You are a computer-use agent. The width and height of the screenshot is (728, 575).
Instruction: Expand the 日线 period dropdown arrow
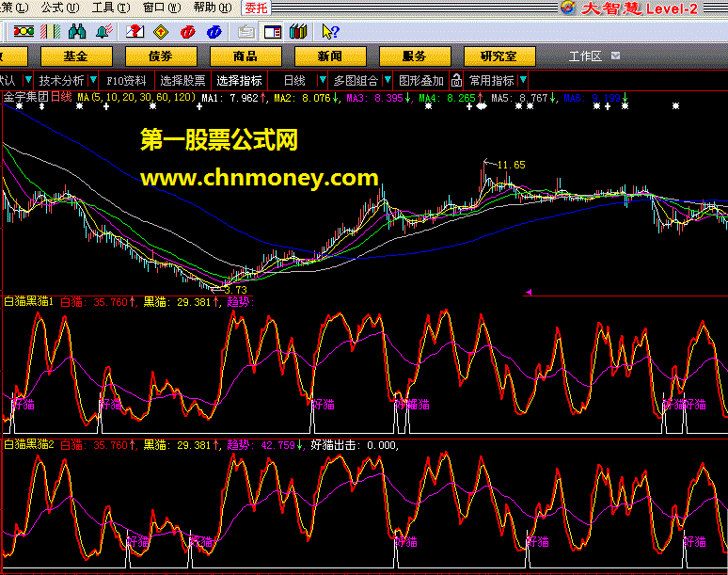tap(322, 80)
